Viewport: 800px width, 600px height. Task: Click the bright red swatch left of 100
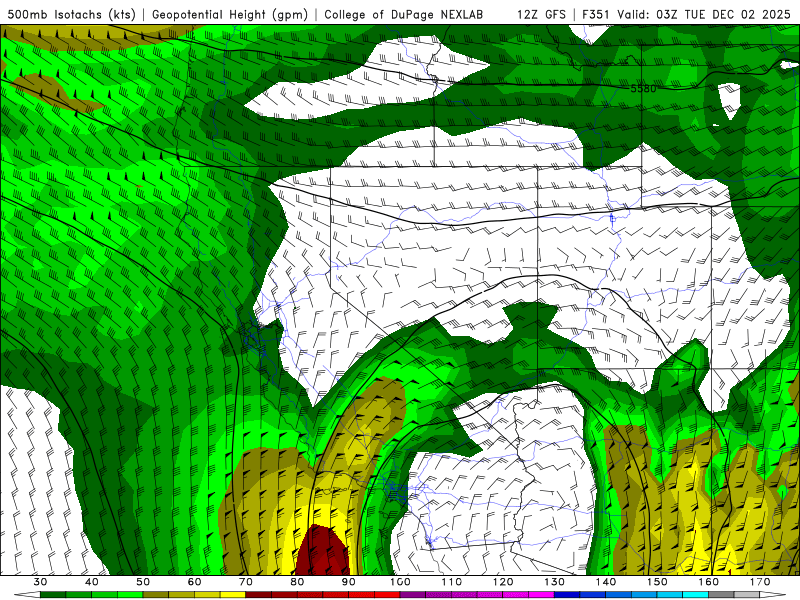pyautogui.click(x=388, y=595)
